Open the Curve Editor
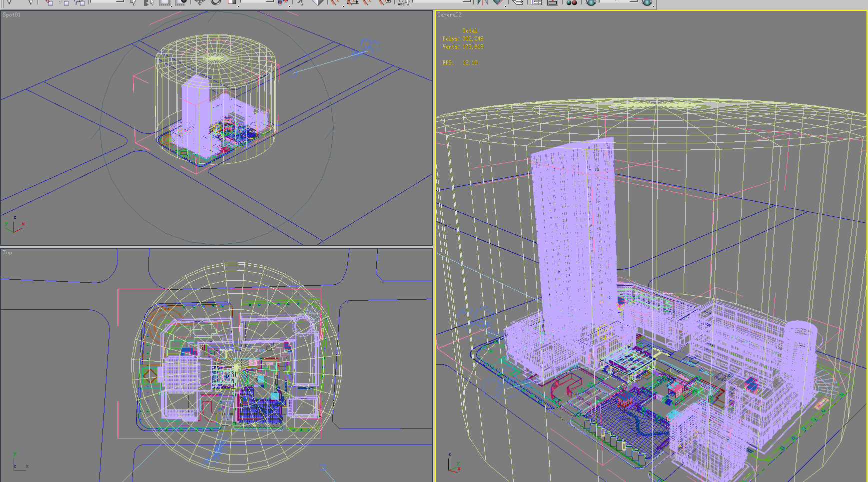The width and height of the screenshot is (868, 482). (x=536, y=2)
